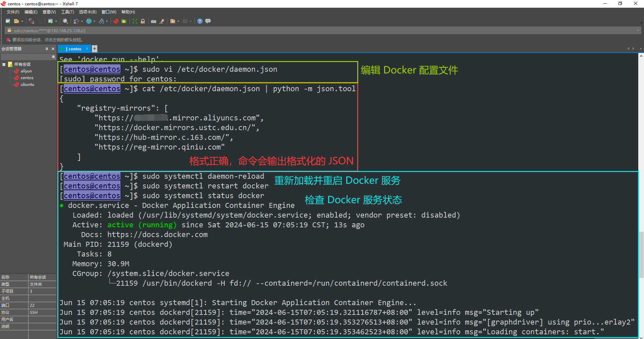Open the chat feedback bubble icon

click(208, 21)
